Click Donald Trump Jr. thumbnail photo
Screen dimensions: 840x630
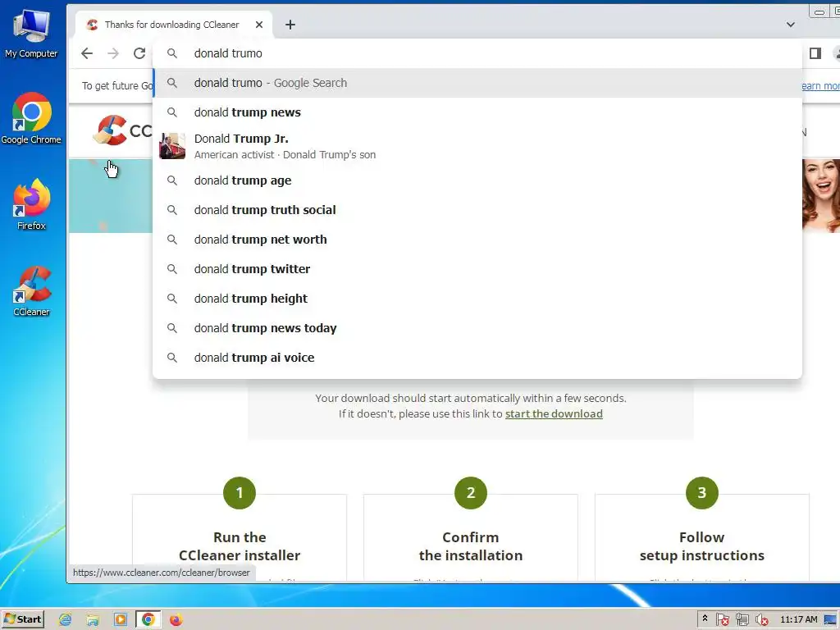172,146
